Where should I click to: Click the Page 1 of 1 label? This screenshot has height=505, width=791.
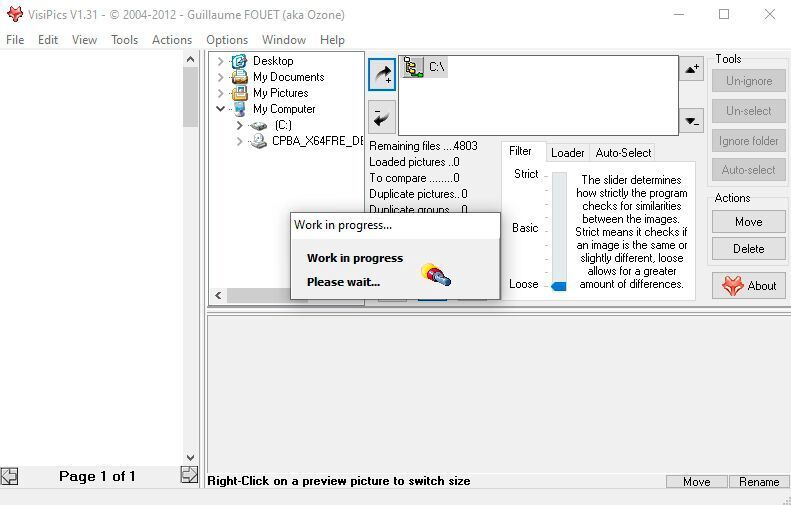(97, 476)
